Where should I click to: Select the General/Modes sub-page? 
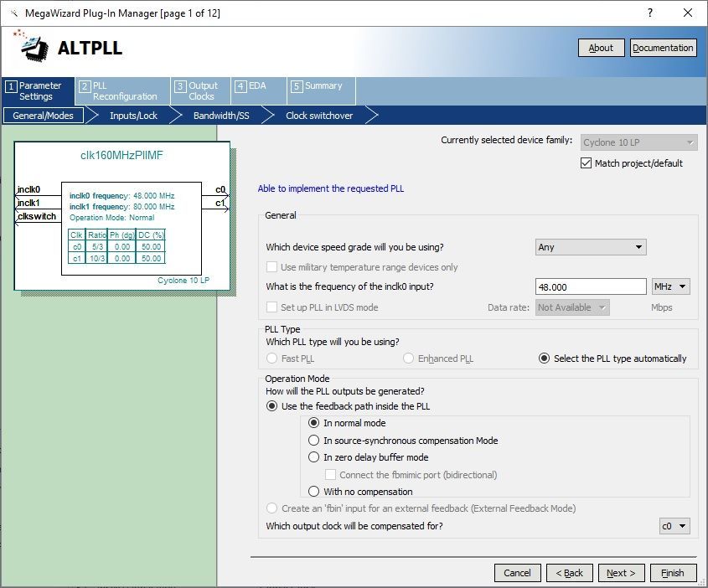click(x=44, y=116)
